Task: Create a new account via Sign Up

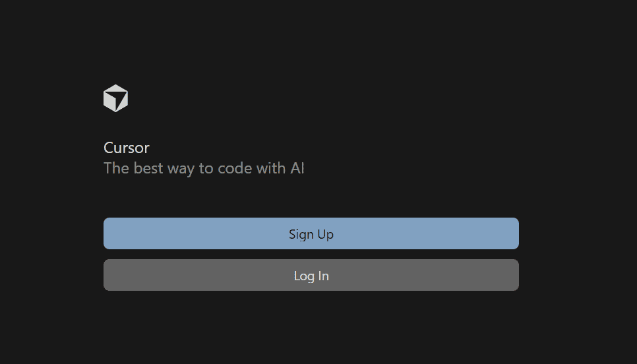Action: [311, 233]
